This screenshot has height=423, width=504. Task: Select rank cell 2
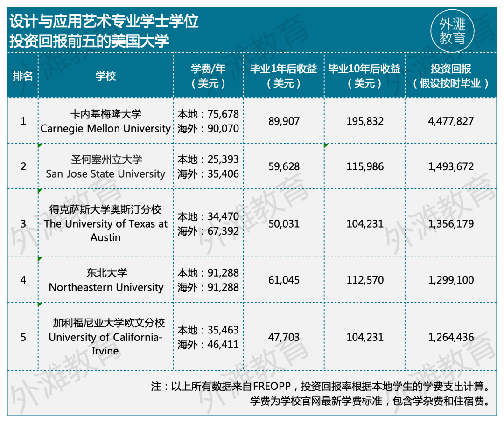(23, 166)
